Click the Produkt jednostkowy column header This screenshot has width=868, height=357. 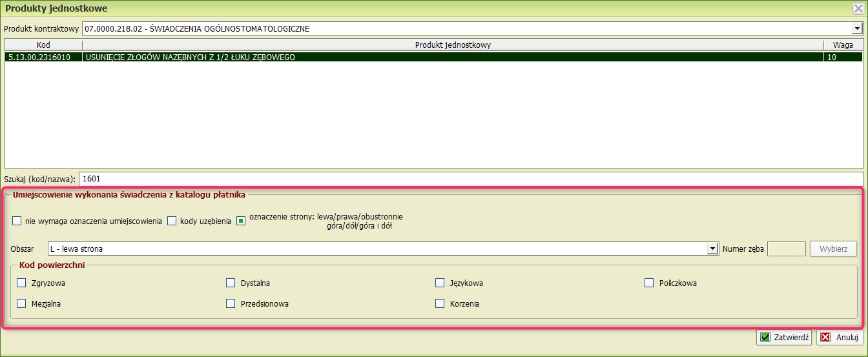[x=453, y=45]
